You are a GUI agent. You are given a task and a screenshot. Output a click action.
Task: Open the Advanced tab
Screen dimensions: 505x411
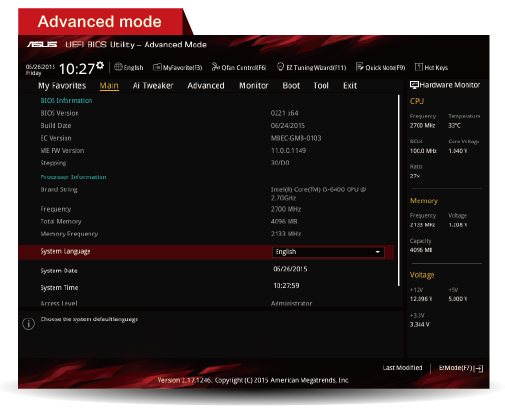[206, 86]
